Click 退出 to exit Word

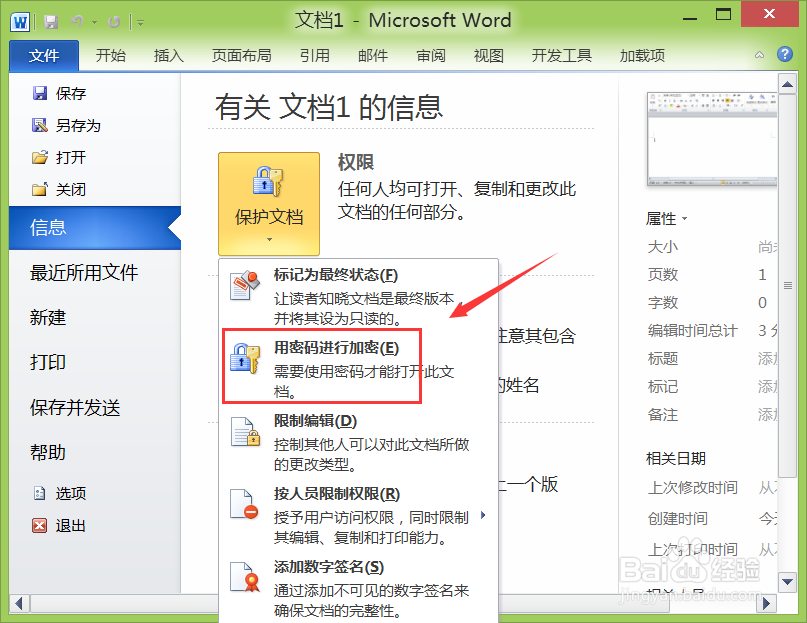(71, 525)
